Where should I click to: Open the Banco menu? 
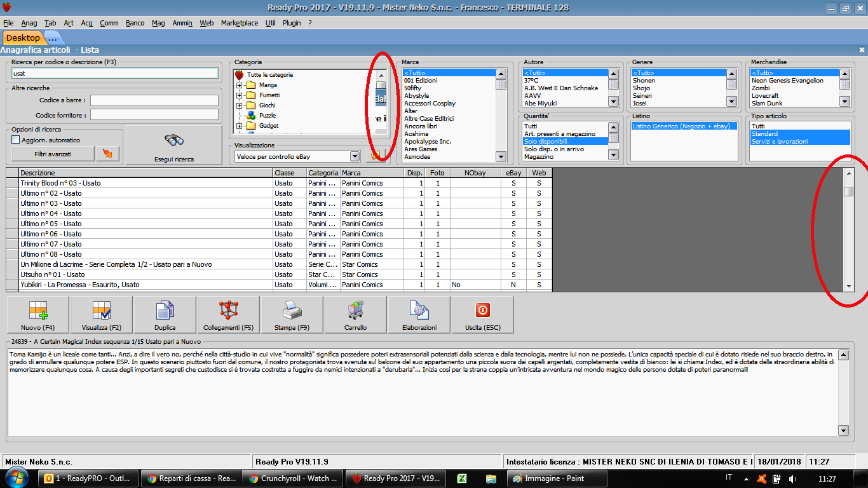coord(135,23)
